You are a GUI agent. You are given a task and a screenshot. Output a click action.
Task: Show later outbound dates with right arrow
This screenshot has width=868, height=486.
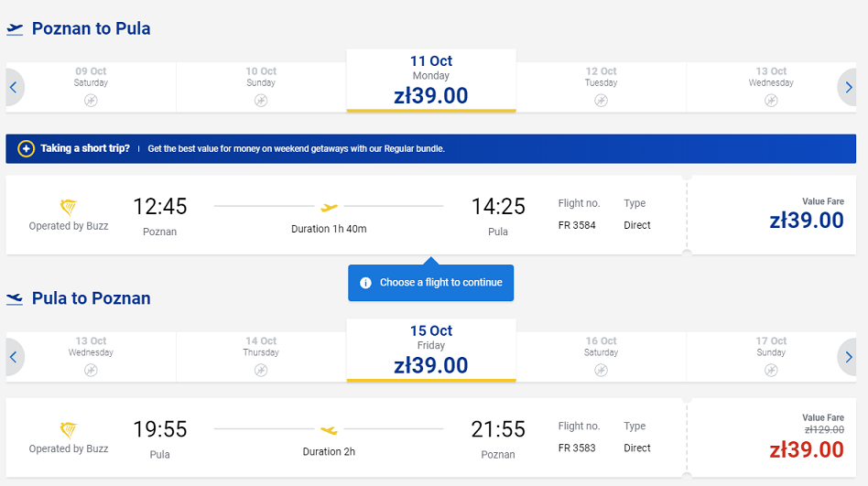coord(848,88)
